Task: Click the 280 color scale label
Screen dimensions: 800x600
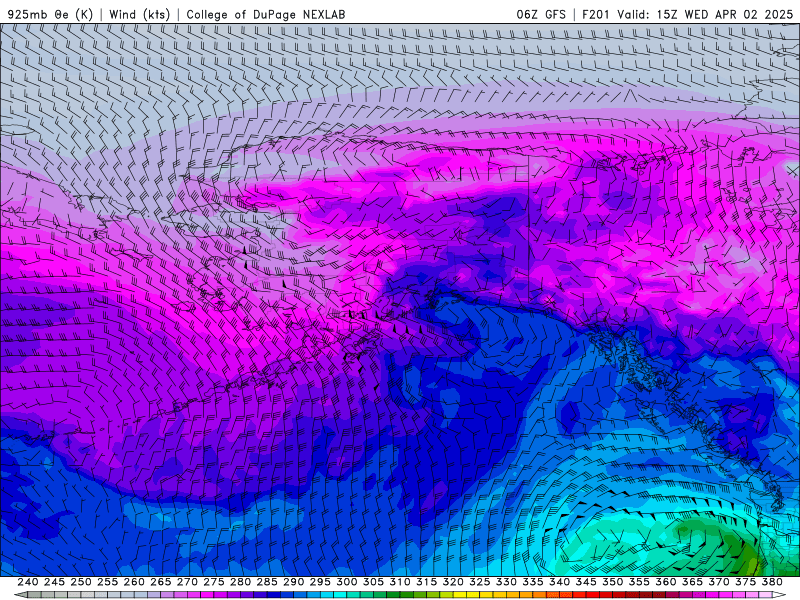Action: point(240,582)
